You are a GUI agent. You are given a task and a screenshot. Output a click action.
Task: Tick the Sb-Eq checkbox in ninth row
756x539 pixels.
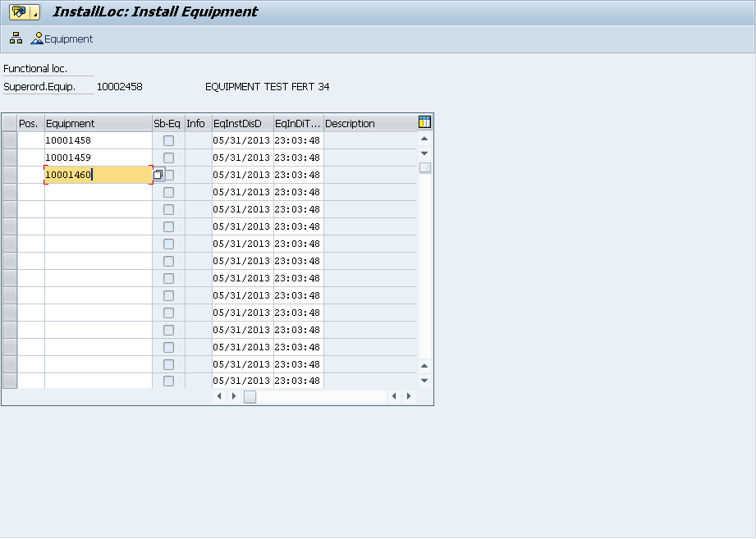pos(169,278)
